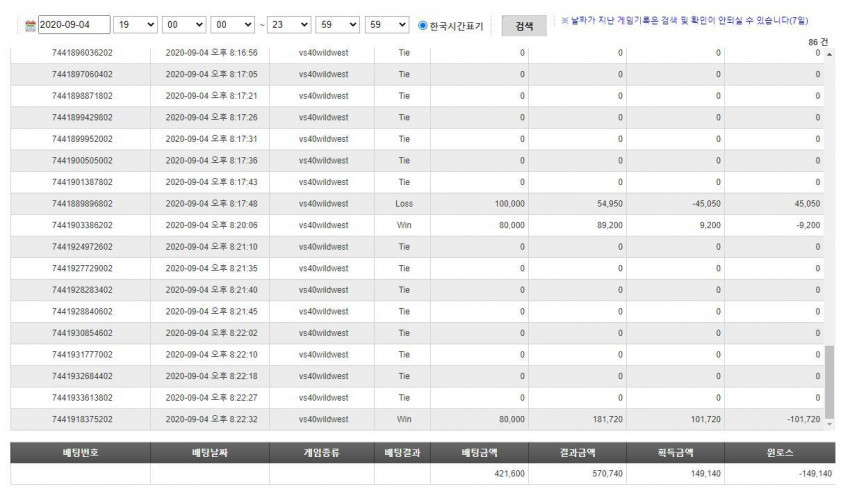This screenshot has width=850, height=489.
Task: Select bet number 7441932684402
Action: [x=82, y=376]
